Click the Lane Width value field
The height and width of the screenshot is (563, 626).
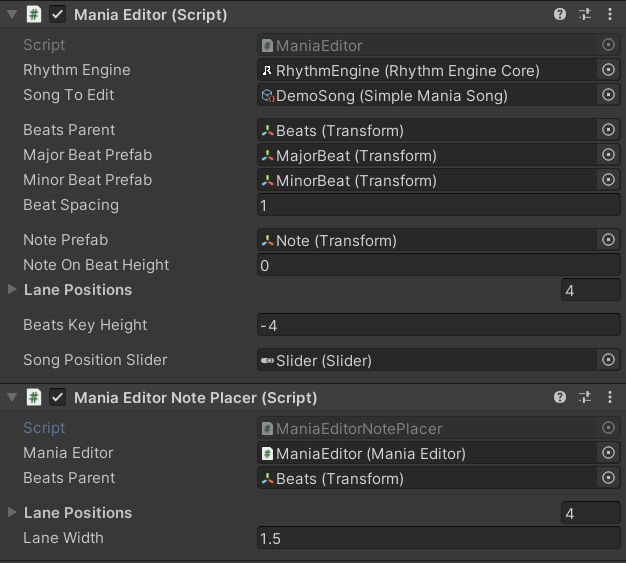tap(438, 538)
